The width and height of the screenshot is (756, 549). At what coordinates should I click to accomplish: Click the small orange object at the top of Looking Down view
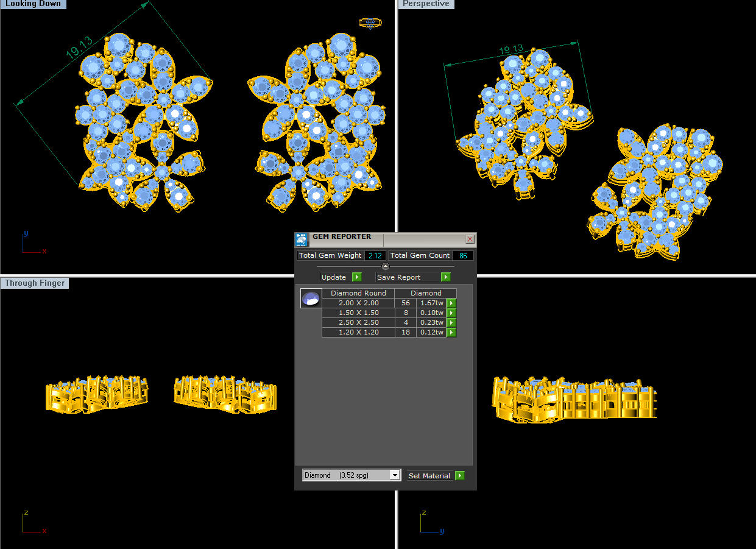click(370, 23)
